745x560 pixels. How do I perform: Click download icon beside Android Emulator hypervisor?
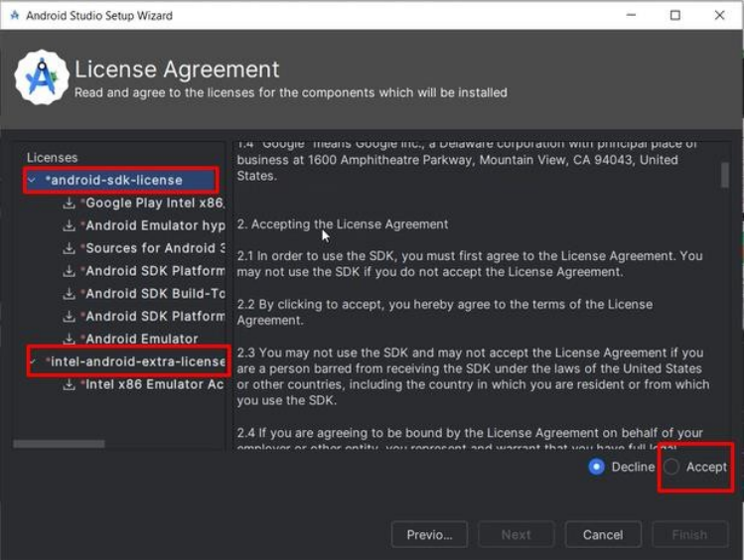pos(70,225)
